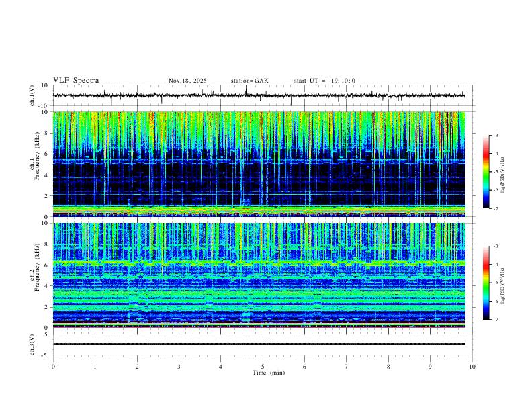
Task: Select the date text "Nov.18, 2025"
Action: pos(187,81)
